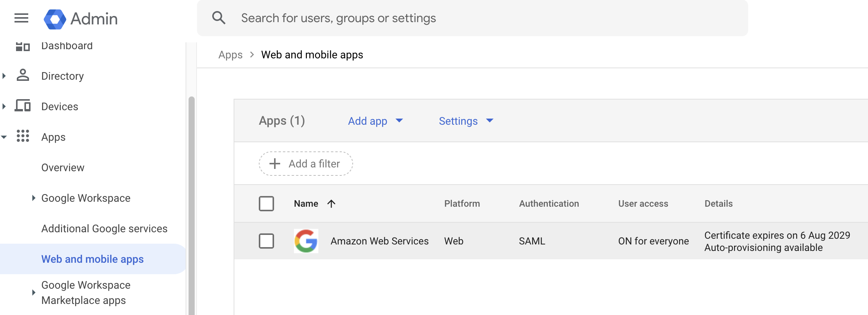Image resolution: width=868 pixels, height=315 pixels.
Task: Click the plus icon in Add a filter
Action: (275, 164)
